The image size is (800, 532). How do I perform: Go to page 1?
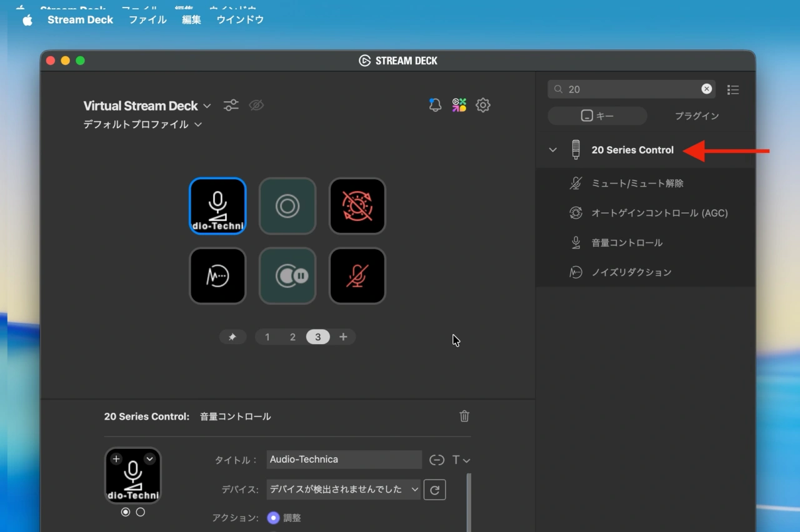(267, 337)
